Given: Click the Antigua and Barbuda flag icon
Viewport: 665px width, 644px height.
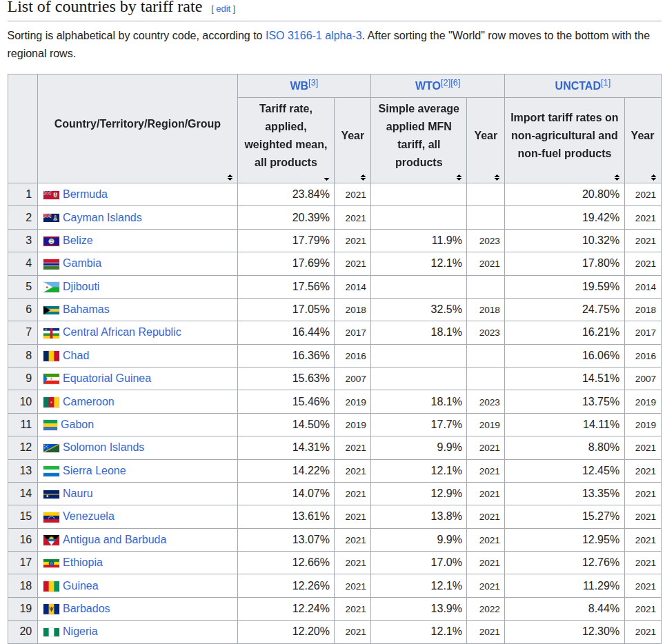Looking at the screenshot, I should click(x=51, y=540).
